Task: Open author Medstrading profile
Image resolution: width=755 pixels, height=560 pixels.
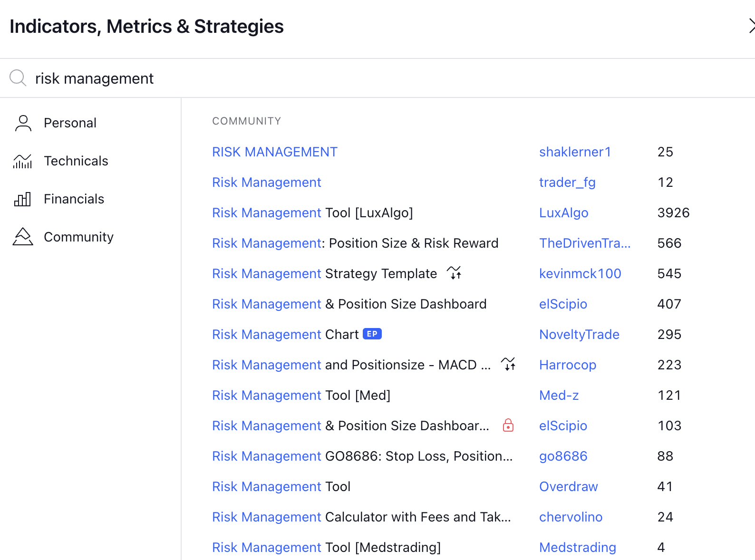Action: (x=578, y=547)
